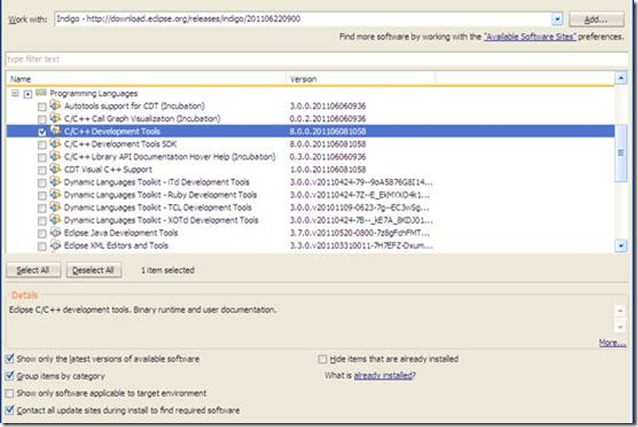Enable Show only software applicable to target environment
This screenshot has width=638, height=427.
10,393
